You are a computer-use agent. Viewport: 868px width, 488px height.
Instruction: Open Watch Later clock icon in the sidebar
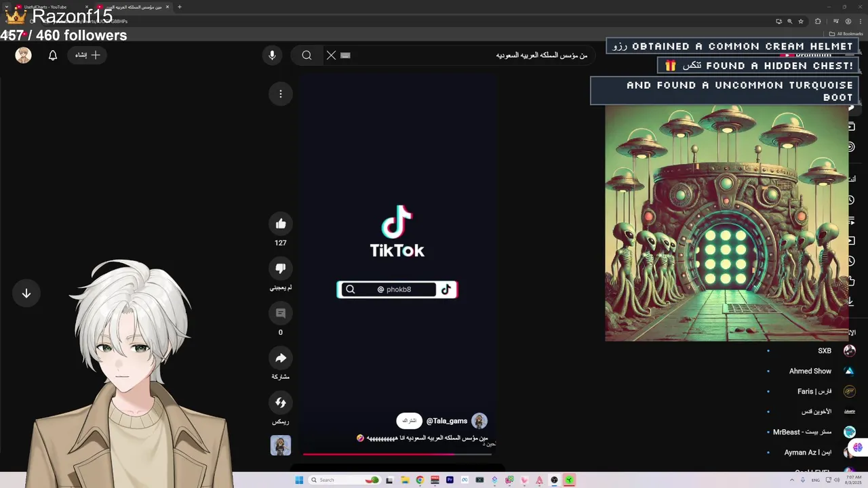(851, 261)
